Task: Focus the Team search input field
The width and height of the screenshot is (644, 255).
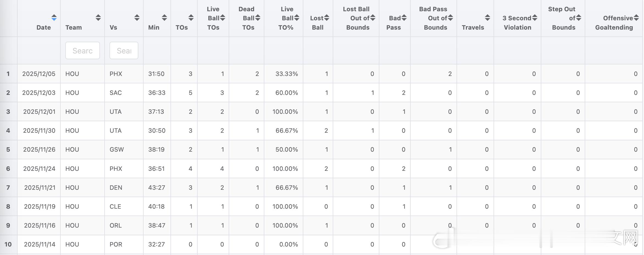Action: click(82, 50)
